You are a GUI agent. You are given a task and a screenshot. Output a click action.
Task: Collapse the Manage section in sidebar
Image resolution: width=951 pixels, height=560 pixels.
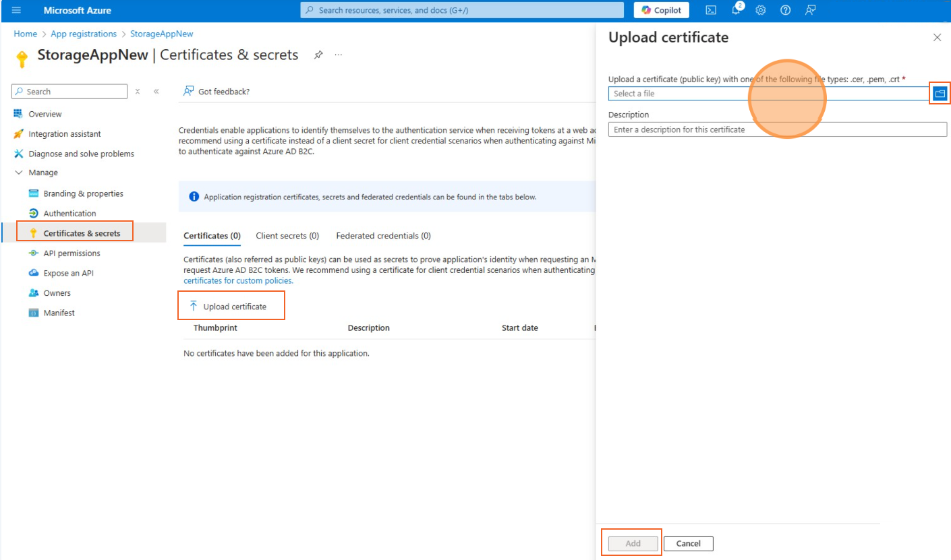pos(19,173)
